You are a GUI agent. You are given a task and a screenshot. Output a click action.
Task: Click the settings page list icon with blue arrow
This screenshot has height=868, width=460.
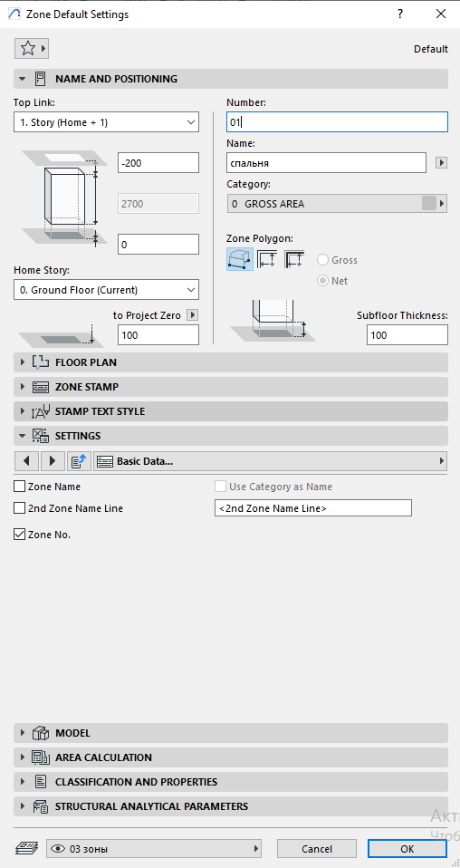click(x=79, y=460)
